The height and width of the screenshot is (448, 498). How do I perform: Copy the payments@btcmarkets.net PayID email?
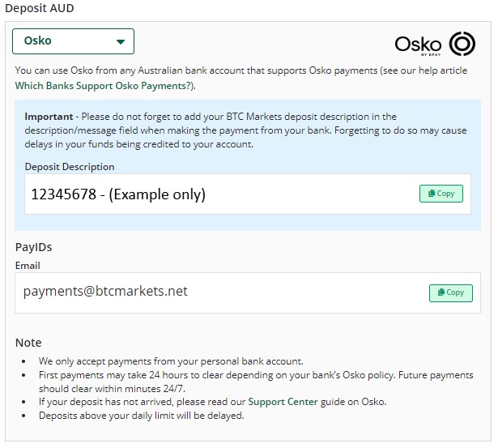(x=451, y=293)
